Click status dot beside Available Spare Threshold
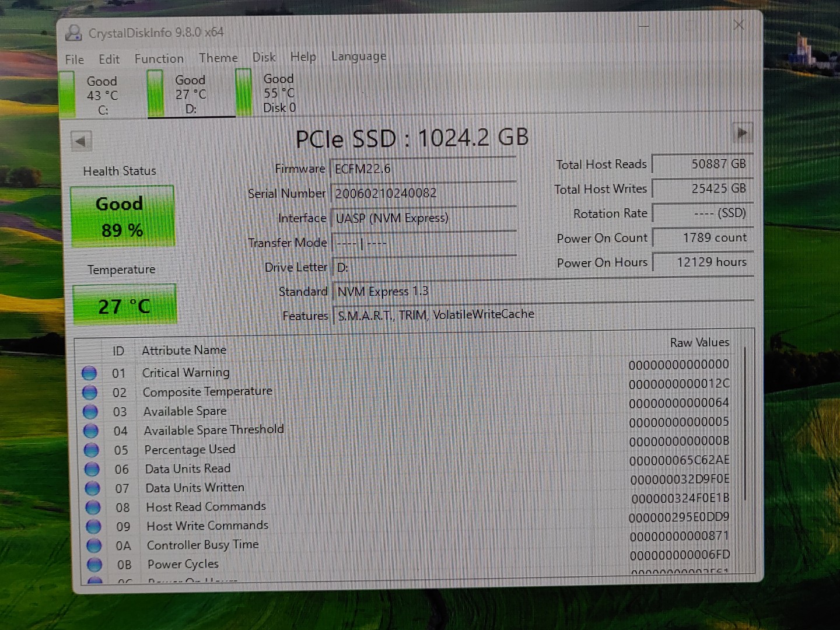The height and width of the screenshot is (630, 840). [x=91, y=430]
